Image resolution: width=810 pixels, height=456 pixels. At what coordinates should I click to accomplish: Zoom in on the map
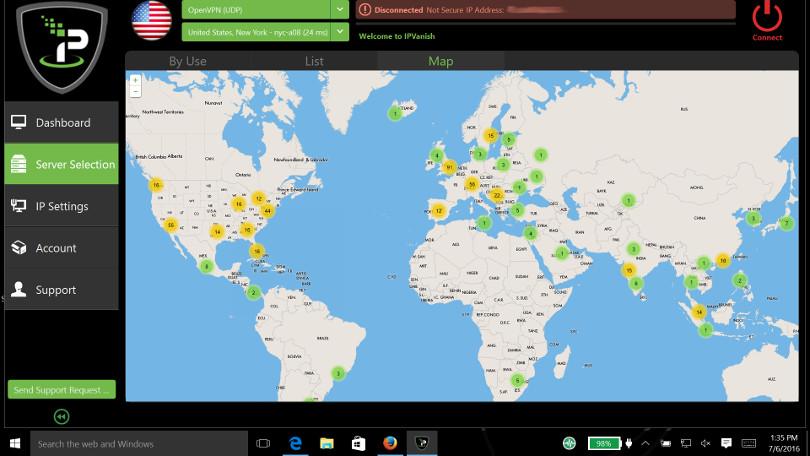(135, 80)
